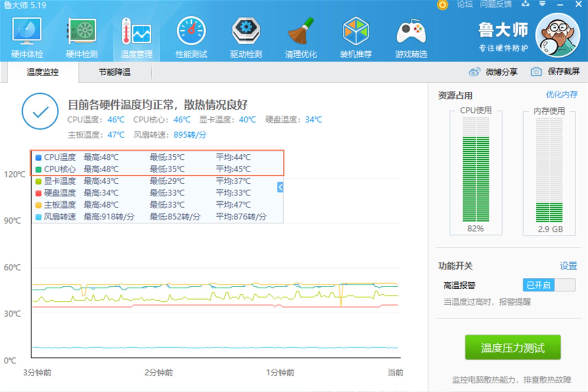Click the Master Lu mascot avatar
The image size is (588, 392).
click(558, 35)
